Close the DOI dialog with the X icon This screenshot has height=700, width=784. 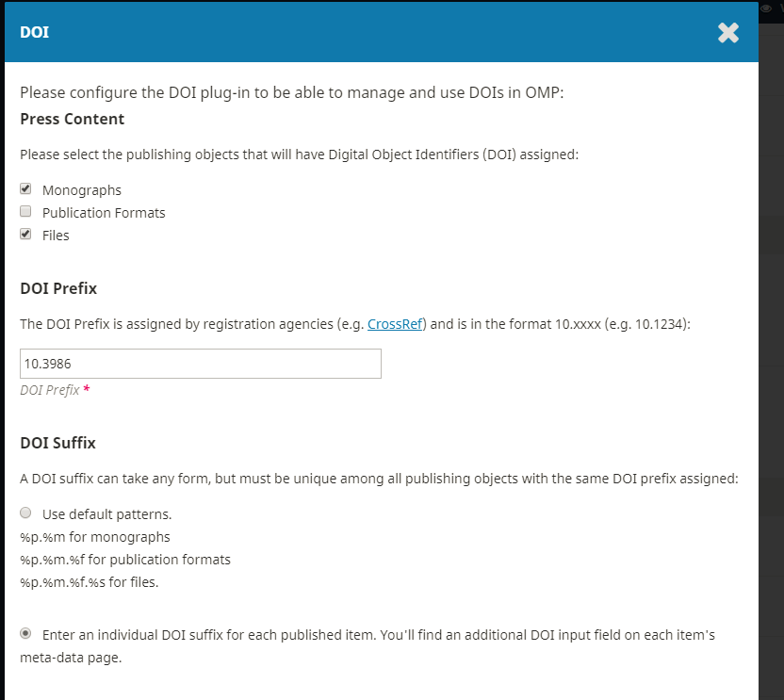tap(728, 33)
